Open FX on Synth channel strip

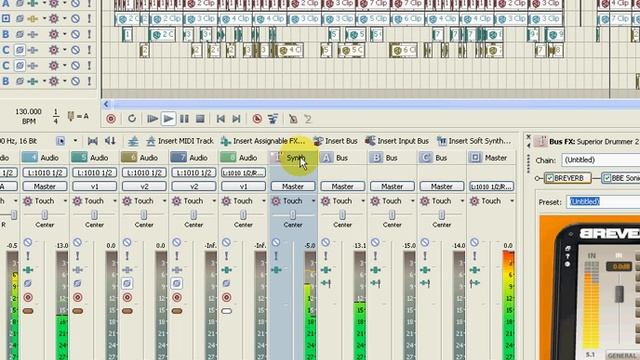[x=276, y=270]
